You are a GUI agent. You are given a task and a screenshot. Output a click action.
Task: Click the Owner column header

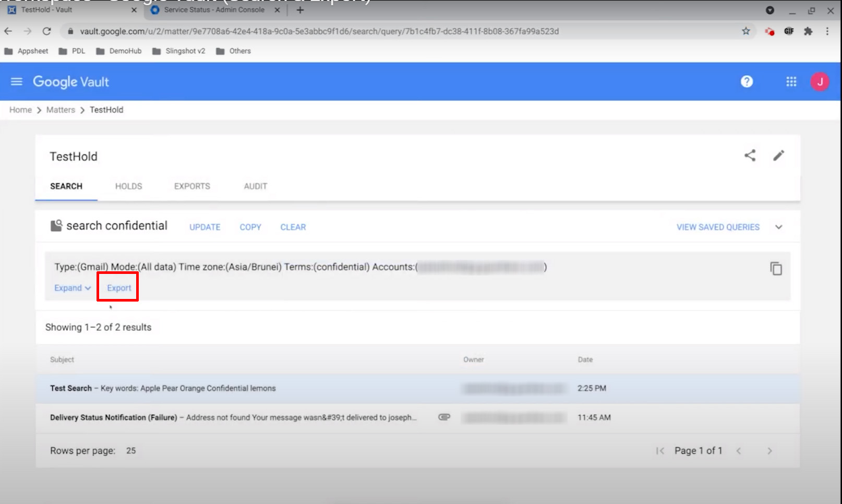click(x=474, y=359)
